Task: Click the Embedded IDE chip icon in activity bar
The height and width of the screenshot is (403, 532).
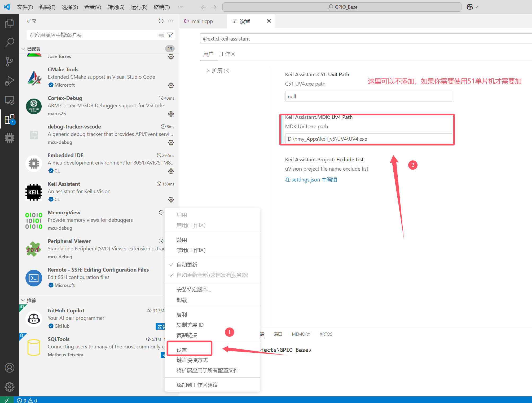Action: coord(10,138)
